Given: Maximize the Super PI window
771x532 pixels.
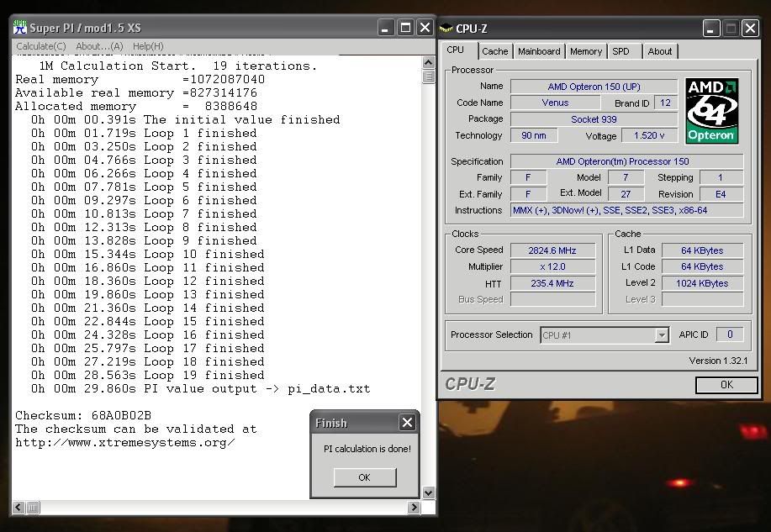Looking at the screenshot, I should coord(405,28).
